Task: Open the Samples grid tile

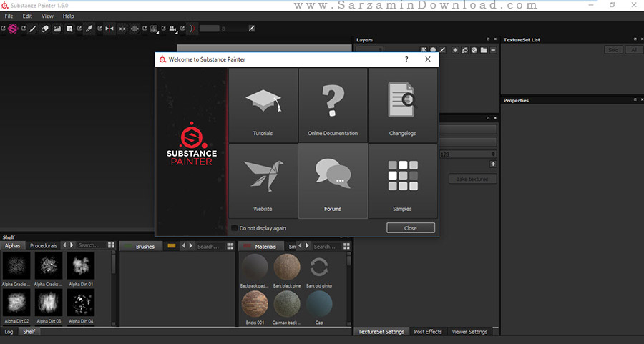Action: pos(402,181)
